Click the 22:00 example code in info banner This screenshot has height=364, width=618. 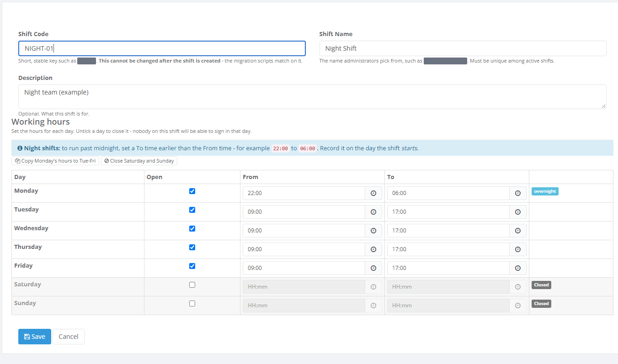280,148
